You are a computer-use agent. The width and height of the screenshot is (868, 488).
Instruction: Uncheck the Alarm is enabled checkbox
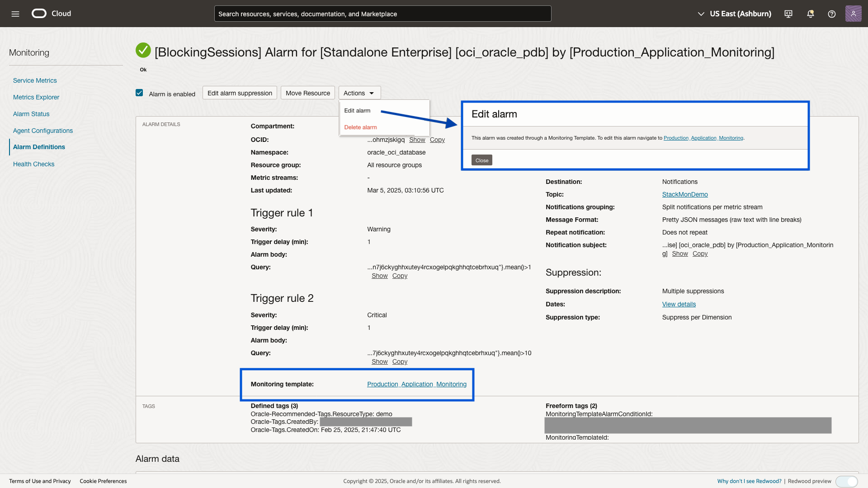[139, 93]
